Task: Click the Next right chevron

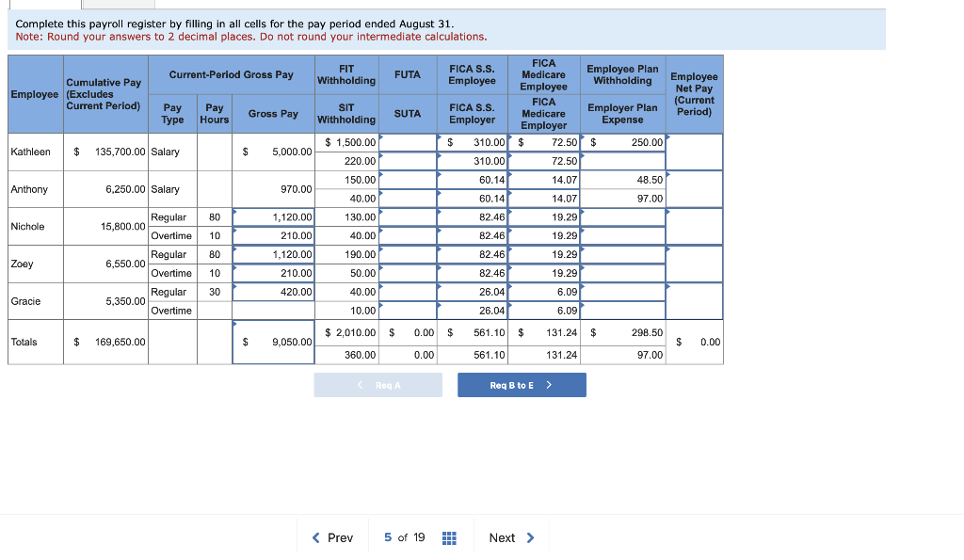Action: point(531,537)
